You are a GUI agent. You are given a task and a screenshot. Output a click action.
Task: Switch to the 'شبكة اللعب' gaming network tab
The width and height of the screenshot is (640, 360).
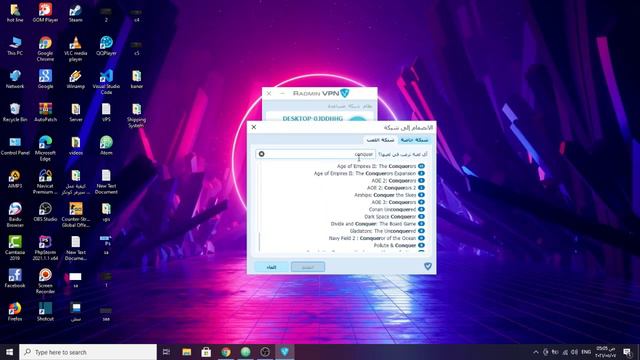[380, 140]
